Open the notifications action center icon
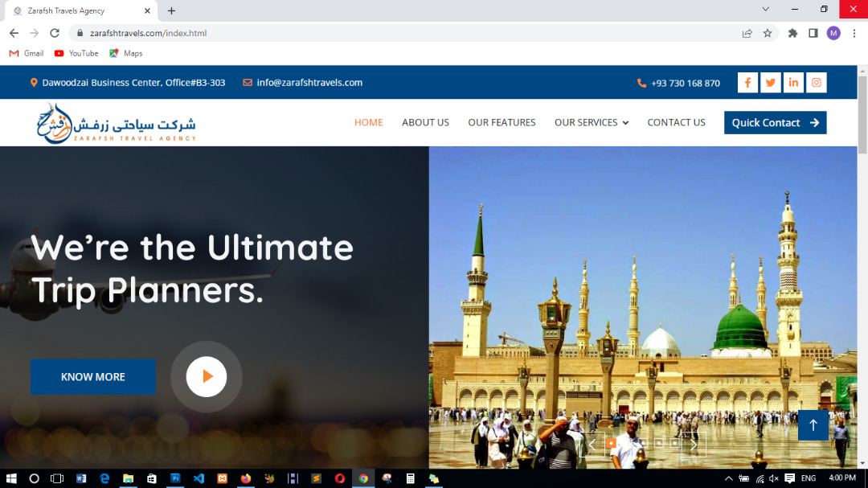Image resolution: width=868 pixels, height=488 pixels. coord(790,478)
